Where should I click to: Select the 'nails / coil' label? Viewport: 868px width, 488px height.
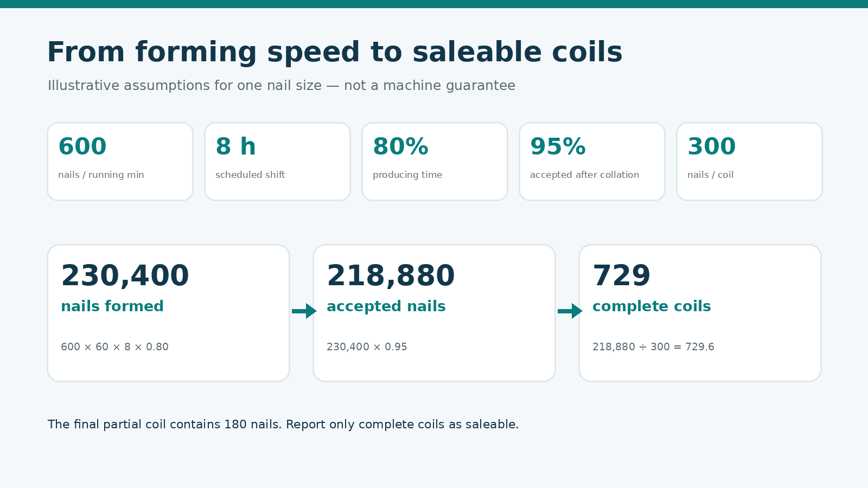(x=711, y=175)
